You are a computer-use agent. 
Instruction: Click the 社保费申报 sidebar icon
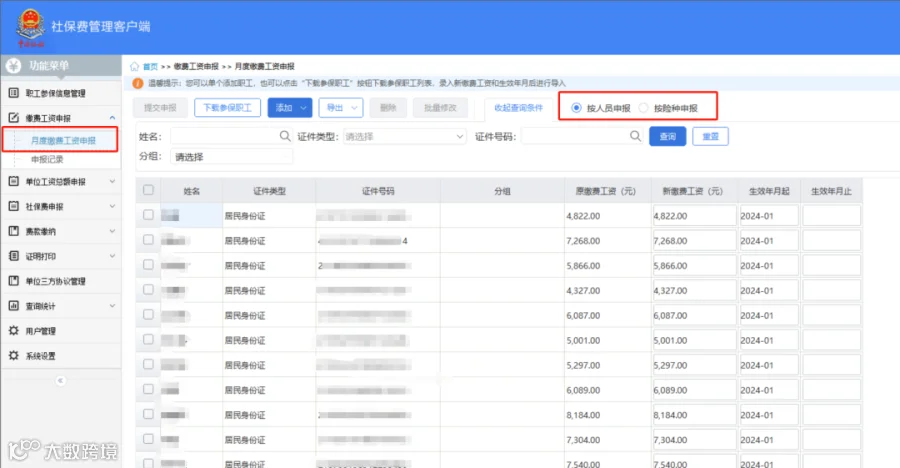tap(14, 206)
